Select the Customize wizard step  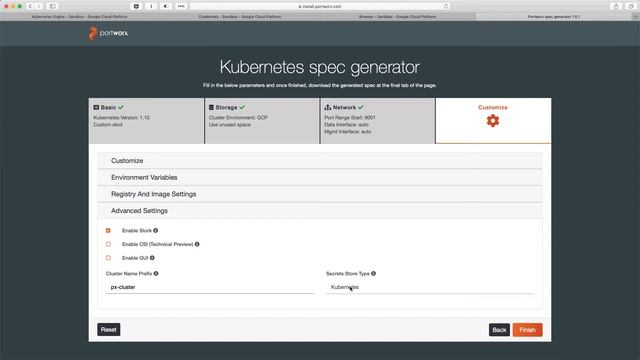pyautogui.click(x=493, y=121)
